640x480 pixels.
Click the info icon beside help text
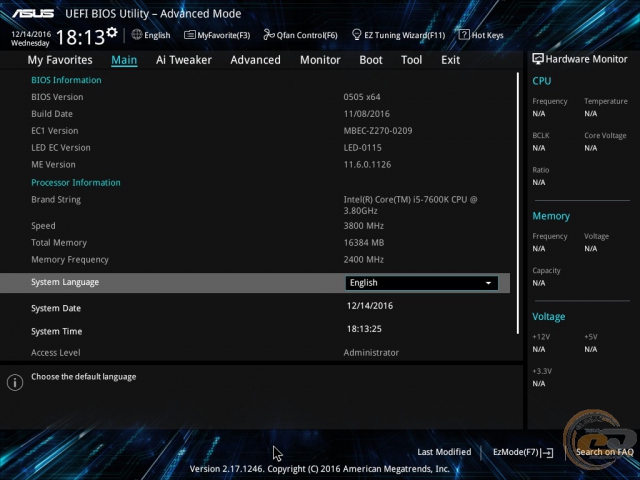(x=15, y=382)
